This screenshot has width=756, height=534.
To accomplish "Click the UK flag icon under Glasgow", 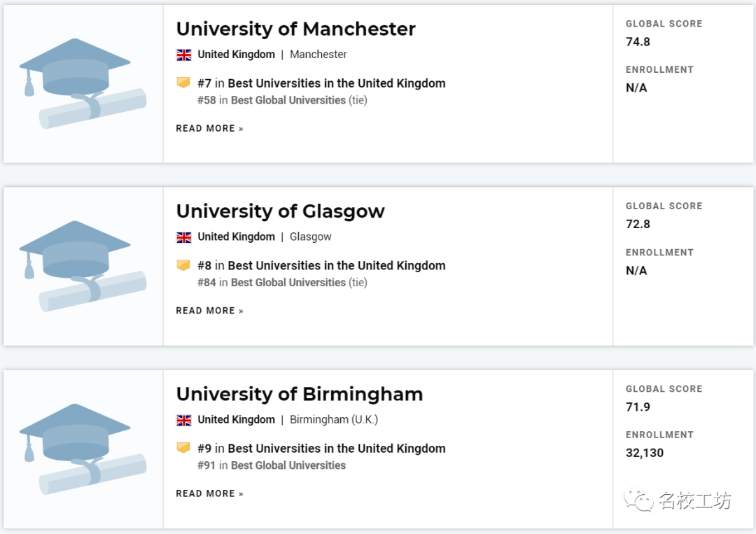I will pos(183,237).
